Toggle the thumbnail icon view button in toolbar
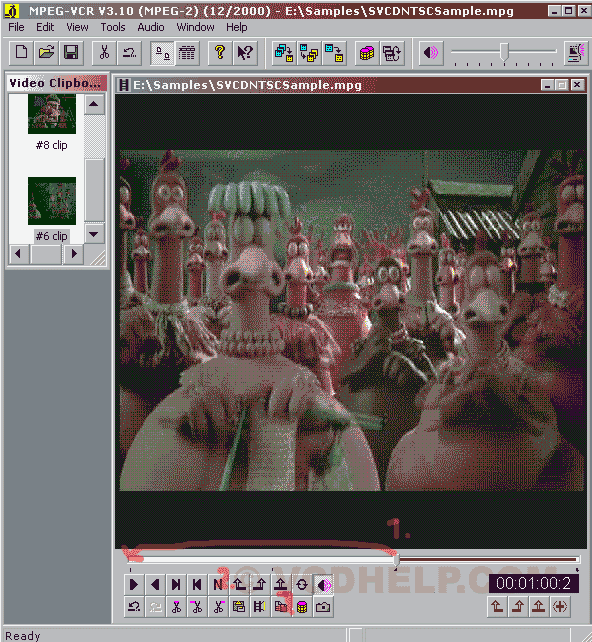Screen dimensions: 592x642 (x=163, y=53)
